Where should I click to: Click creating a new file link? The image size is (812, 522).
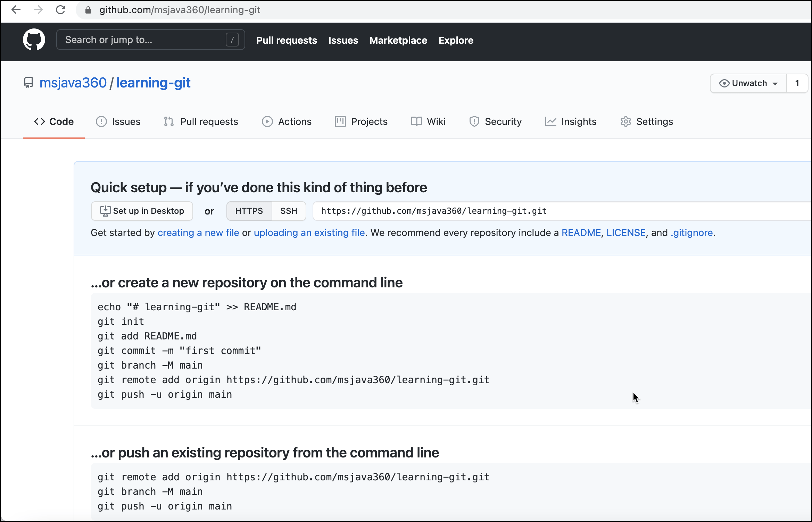[198, 233]
